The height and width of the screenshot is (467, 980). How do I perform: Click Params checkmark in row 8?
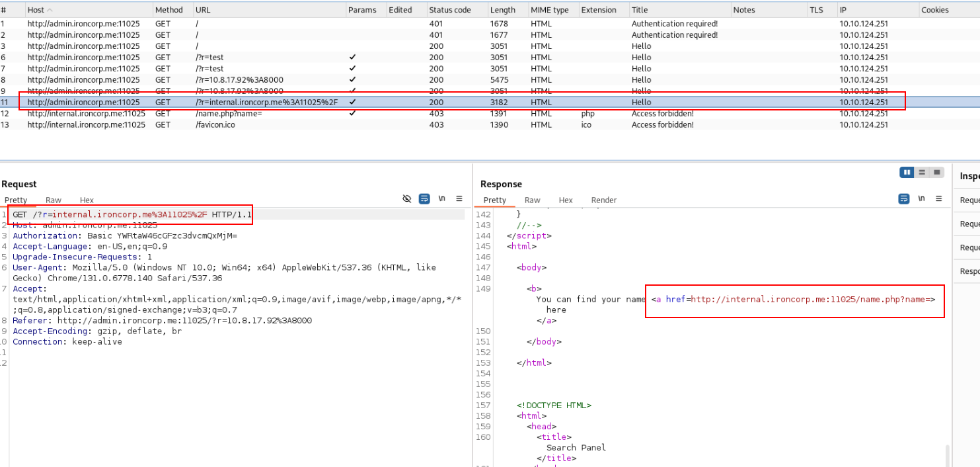(352, 79)
